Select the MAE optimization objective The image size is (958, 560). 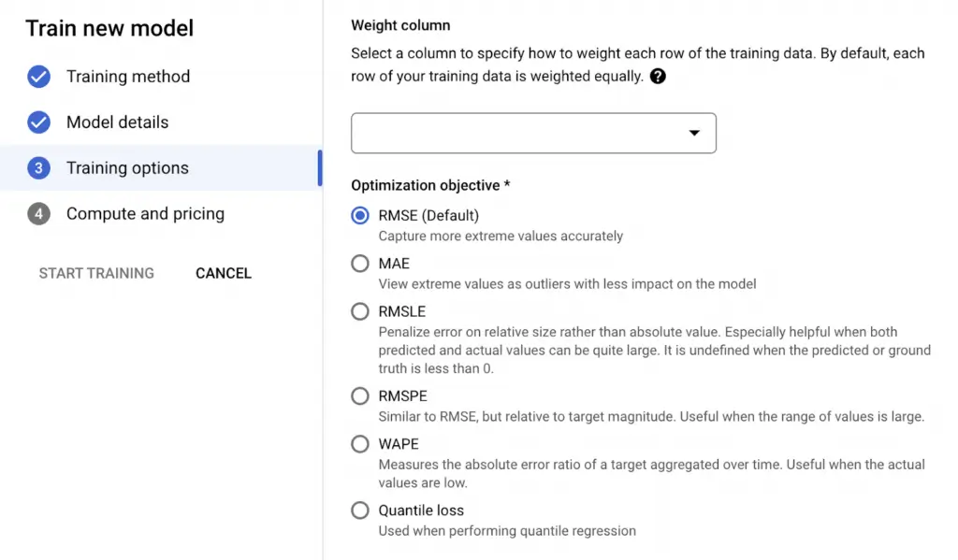click(360, 264)
